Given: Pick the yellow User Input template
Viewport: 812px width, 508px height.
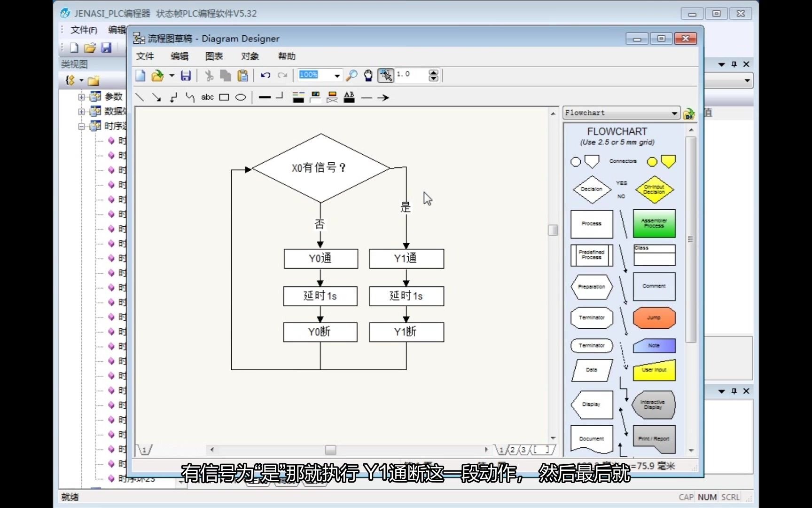Looking at the screenshot, I should point(654,370).
